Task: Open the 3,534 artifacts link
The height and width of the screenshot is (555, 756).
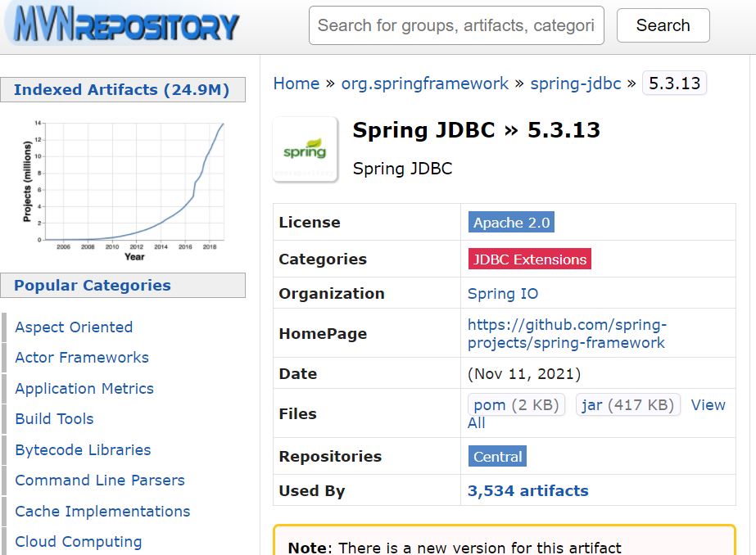Action: [528, 490]
